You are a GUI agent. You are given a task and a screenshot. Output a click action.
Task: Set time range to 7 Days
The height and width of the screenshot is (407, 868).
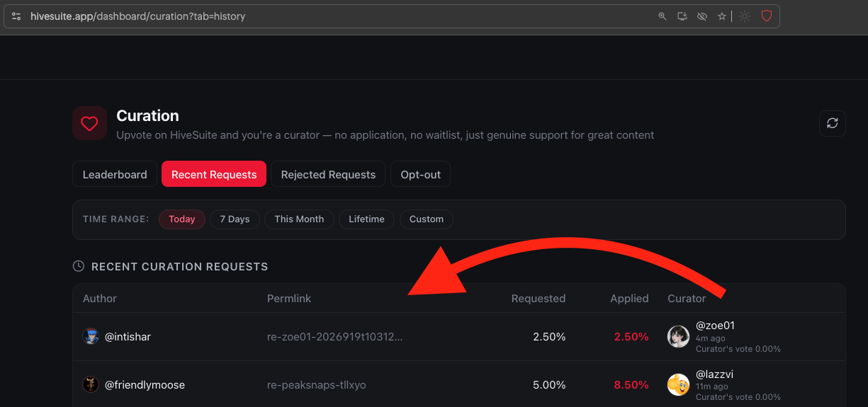point(235,219)
